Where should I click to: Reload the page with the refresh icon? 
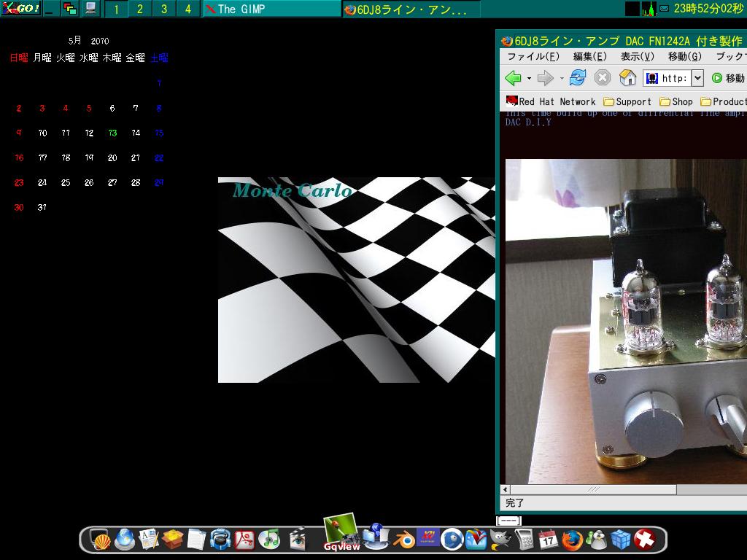(x=578, y=78)
